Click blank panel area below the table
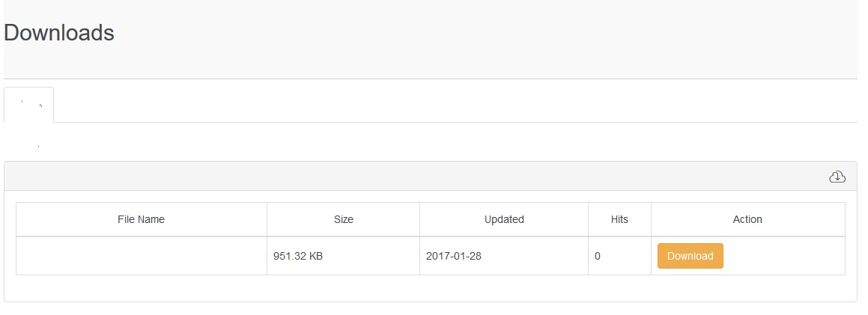 tap(431, 288)
